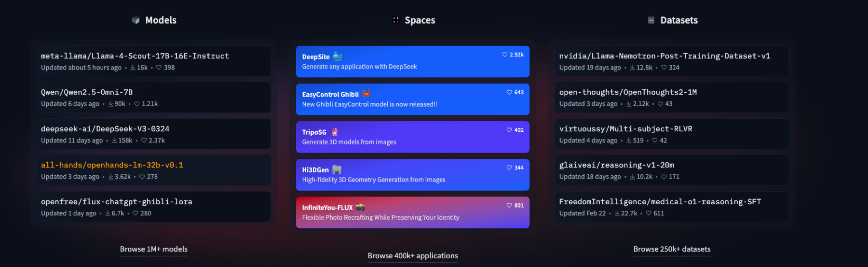Click the crystal ball emoji on TripoSG card
The width and height of the screenshot is (868, 267).
[335, 132]
